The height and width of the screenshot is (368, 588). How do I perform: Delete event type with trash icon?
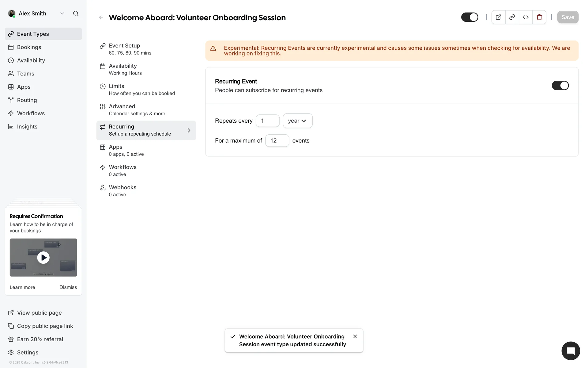pos(539,17)
